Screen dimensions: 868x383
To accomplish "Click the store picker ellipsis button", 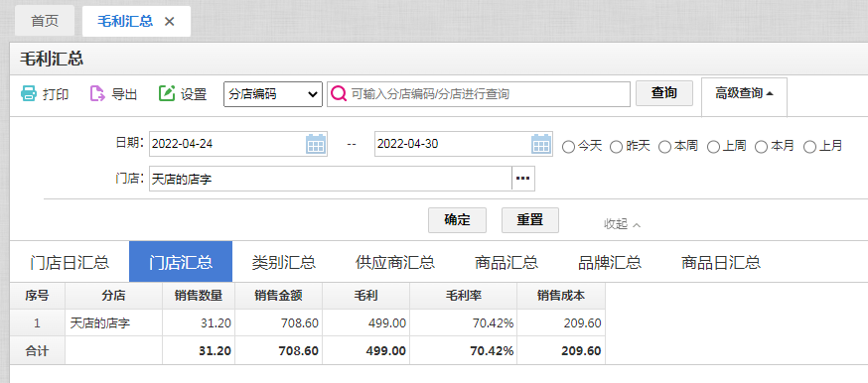I will pyautogui.click(x=523, y=178).
